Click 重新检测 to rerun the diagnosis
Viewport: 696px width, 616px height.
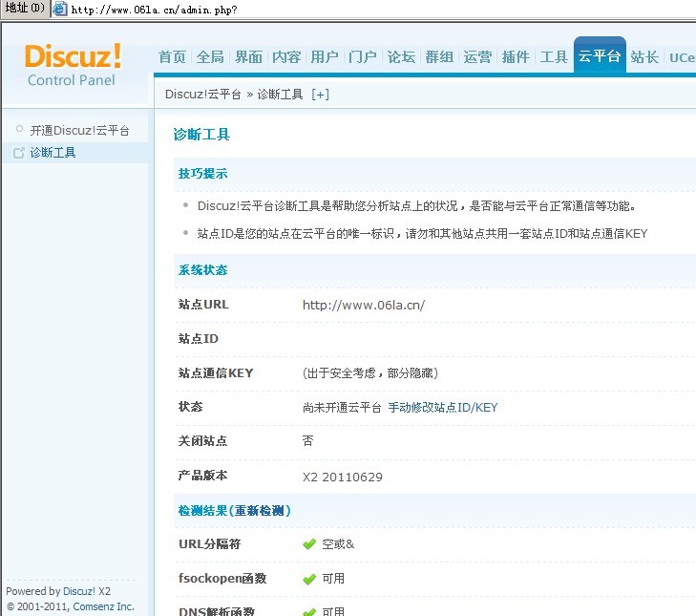tap(260, 511)
